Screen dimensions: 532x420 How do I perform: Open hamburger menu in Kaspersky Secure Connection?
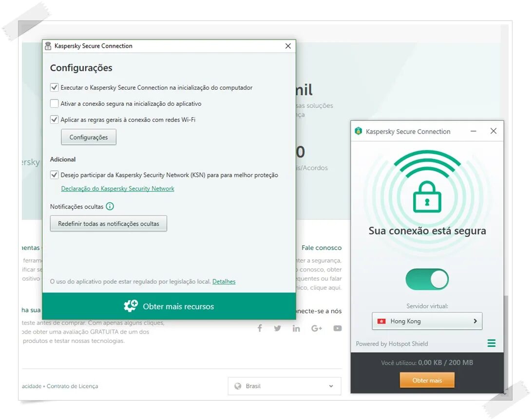tap(491, 344)
